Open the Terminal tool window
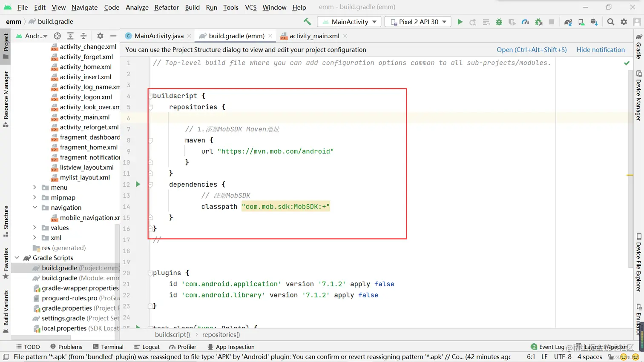Image resolution: width=644 pixels, height=362 pixels. tap(108, 347)
